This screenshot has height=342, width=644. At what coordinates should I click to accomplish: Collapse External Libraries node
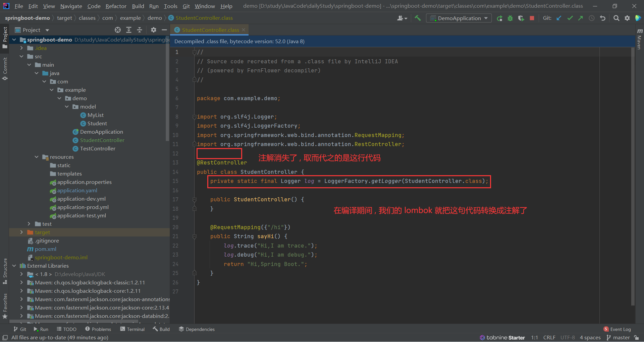coord(14,266)
